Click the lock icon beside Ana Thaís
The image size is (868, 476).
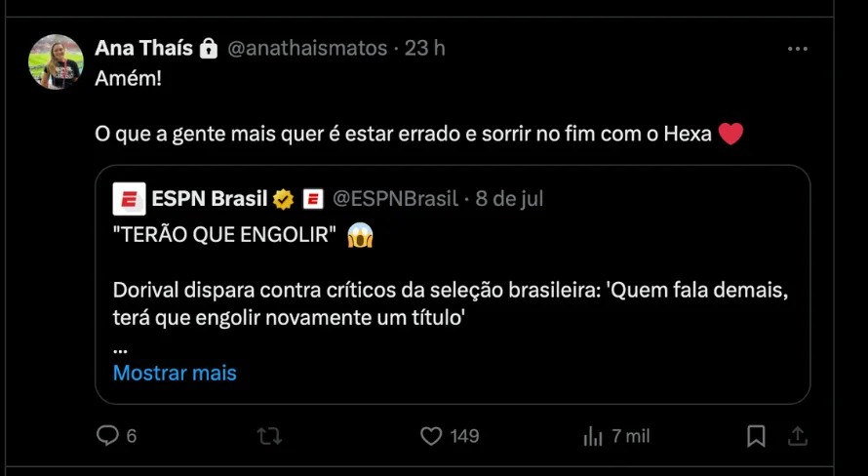[209, 48]
